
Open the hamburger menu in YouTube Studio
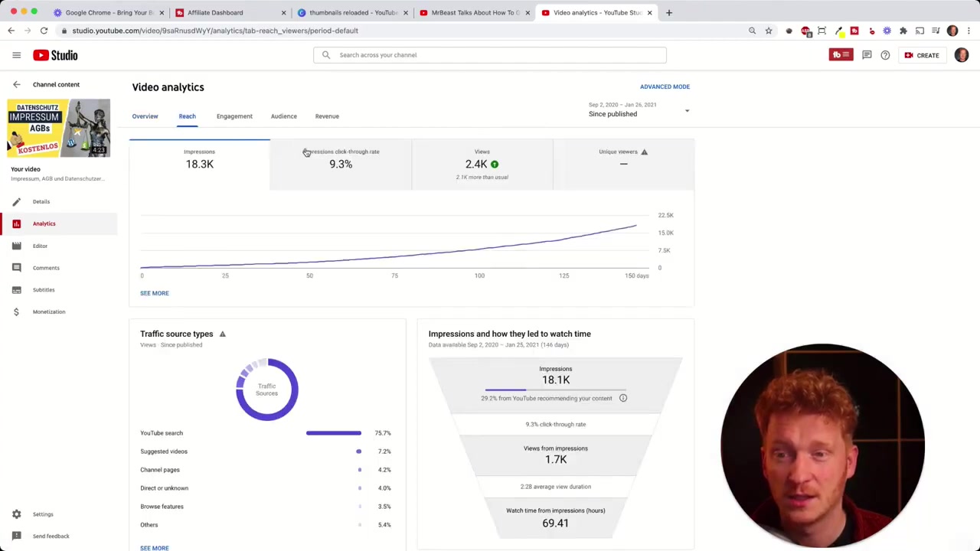(x=16, y=55)
